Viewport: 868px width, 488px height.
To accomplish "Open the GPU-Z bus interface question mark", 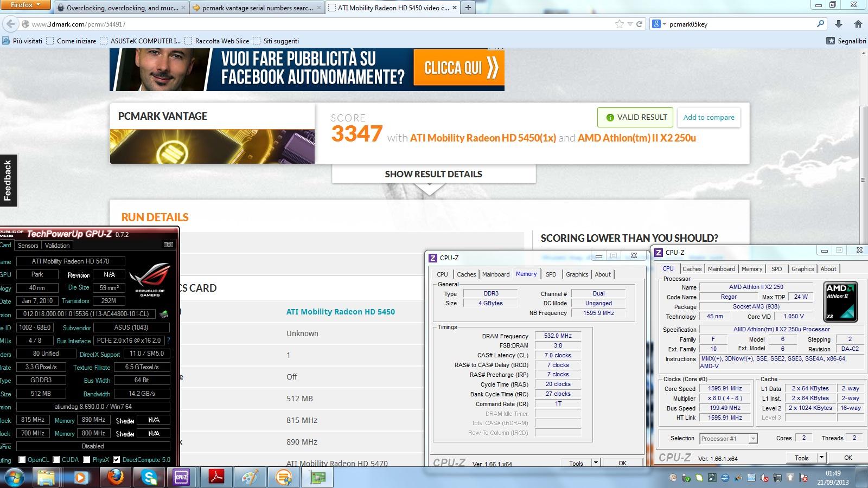I will pos(168,341).
